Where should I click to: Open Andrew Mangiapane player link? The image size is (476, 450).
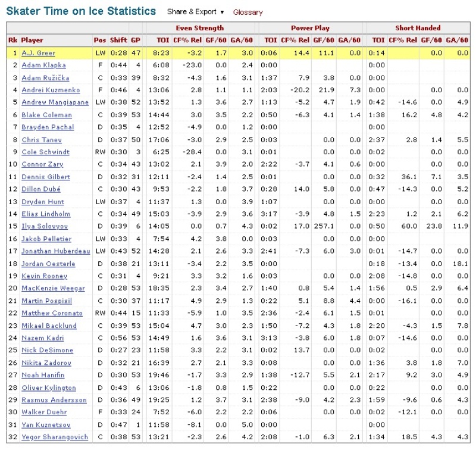point(55,102)
